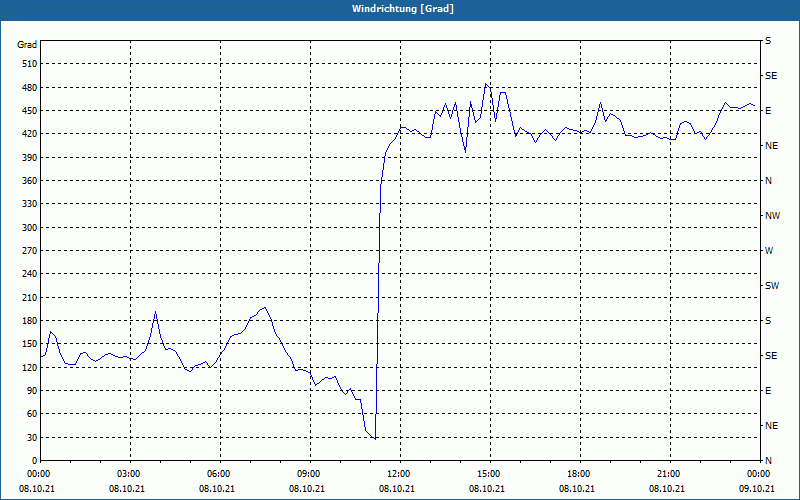Select the 270 axis value
The width and height of the screenshot is (800, 500).
tap(30, 251)
